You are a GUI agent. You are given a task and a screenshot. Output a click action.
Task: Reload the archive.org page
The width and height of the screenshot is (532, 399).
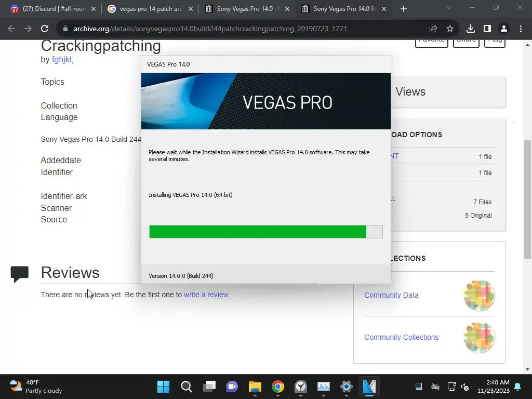45,29
